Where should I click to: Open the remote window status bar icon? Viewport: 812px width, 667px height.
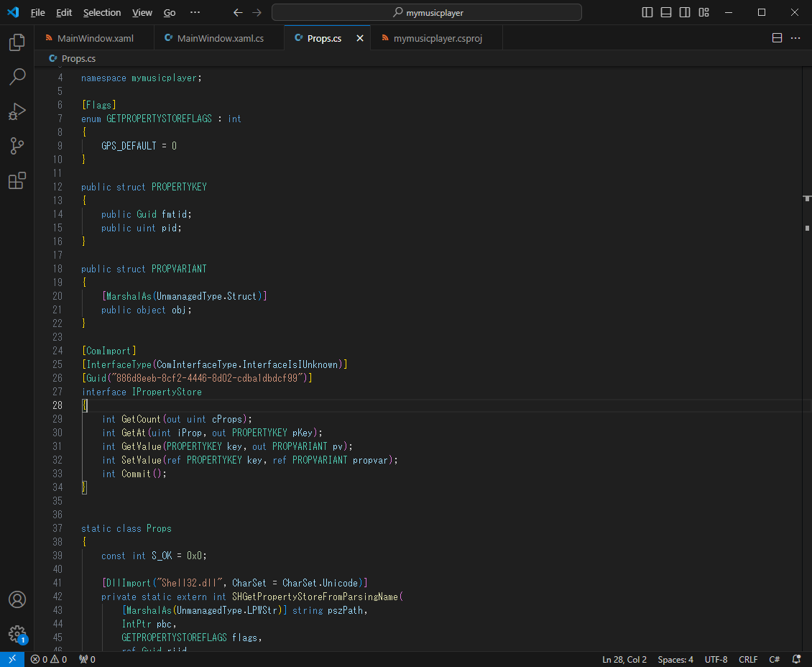tap(12, 659)
